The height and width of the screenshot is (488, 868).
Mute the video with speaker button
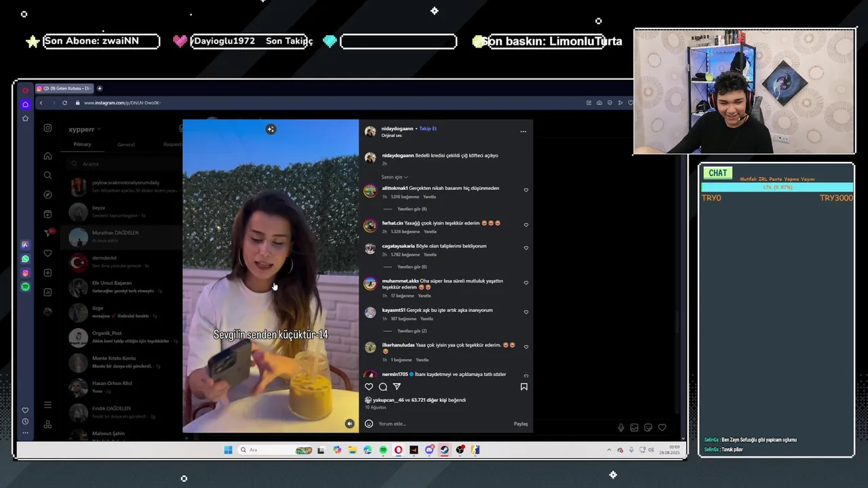click(349, 424)
